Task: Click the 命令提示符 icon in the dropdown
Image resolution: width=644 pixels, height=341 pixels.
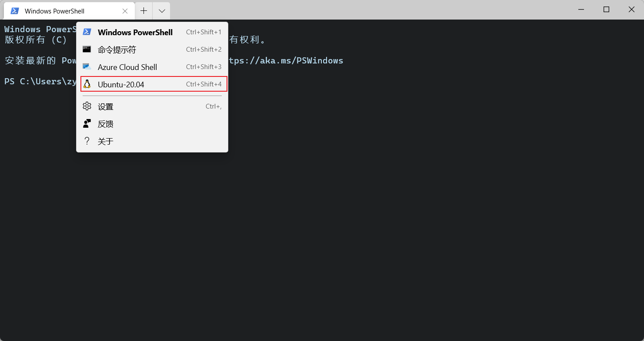Action: pyautogui.click(x=87, y=50)
